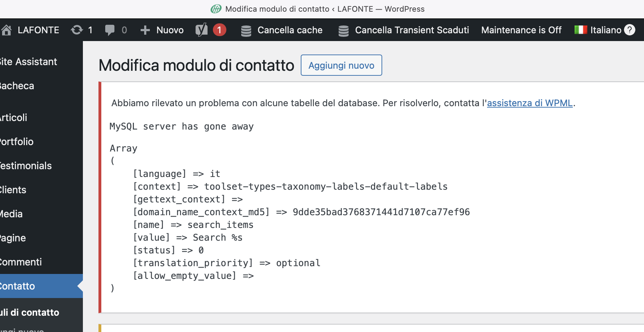Click the Italian flag icon
Image resolution: width=644 pixels, height=332 pixels.
click(581, 30)
